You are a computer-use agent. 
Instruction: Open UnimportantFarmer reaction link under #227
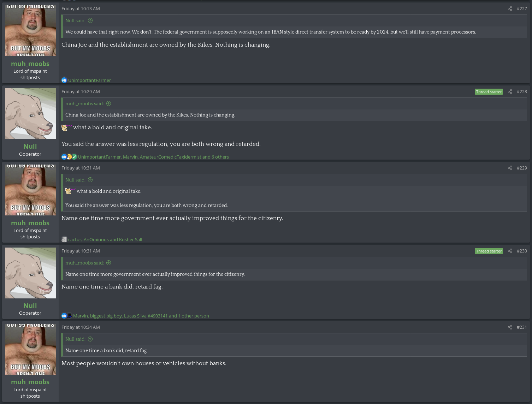coord(89,81)
